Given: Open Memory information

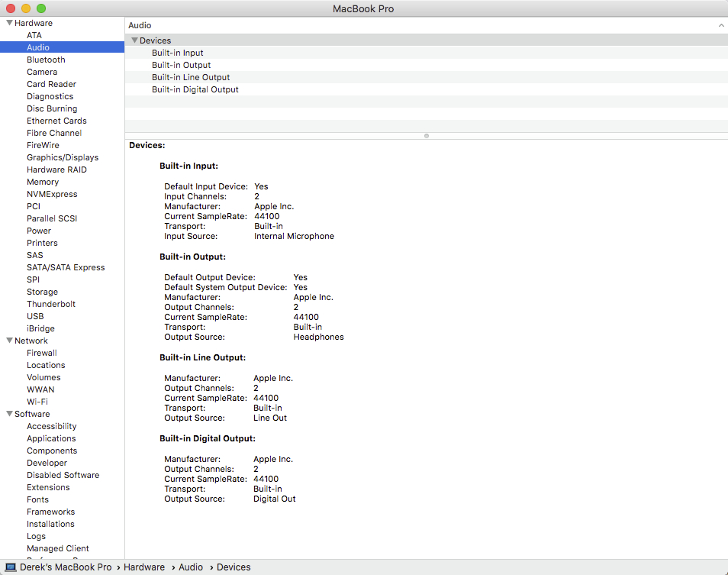Looking at the screenshot, I should [x=43, y=182].
